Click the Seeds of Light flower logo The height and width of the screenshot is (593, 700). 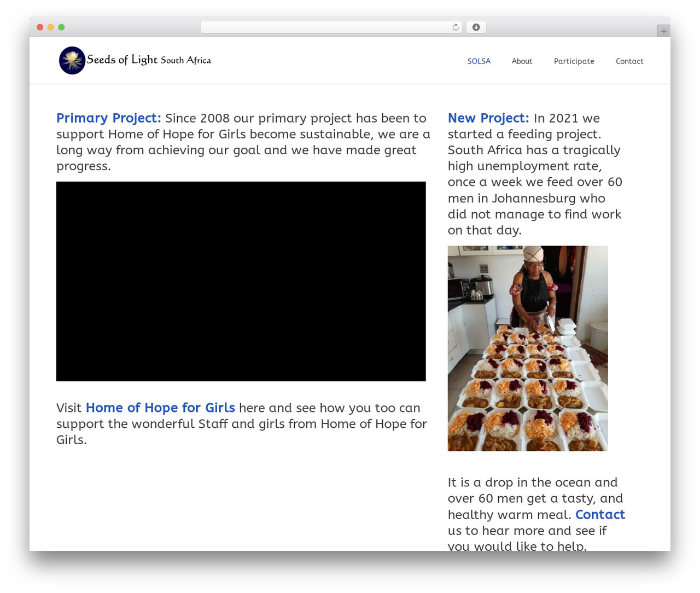tap(72, 60)
